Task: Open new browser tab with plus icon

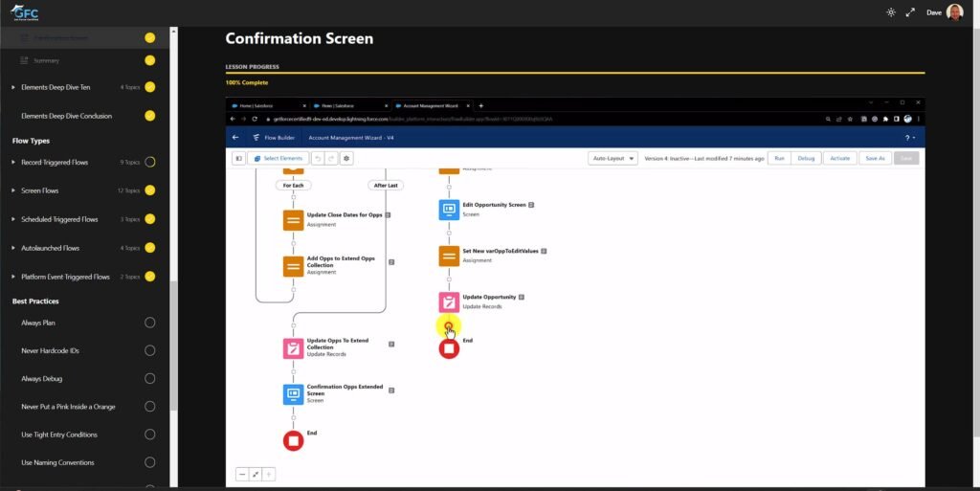Action: pyautogui.click(x=480, y=105)
